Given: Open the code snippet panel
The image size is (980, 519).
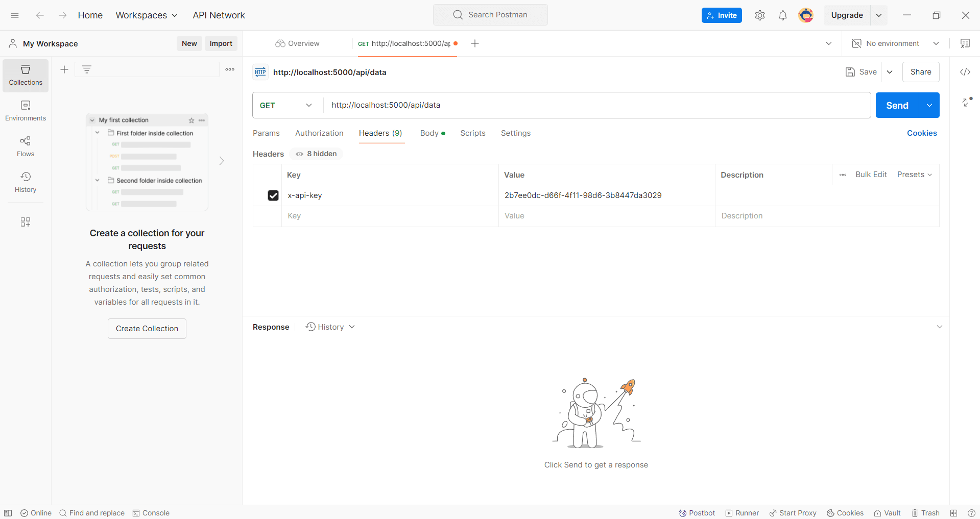Looking at the screenshot, I should [965, 72].
